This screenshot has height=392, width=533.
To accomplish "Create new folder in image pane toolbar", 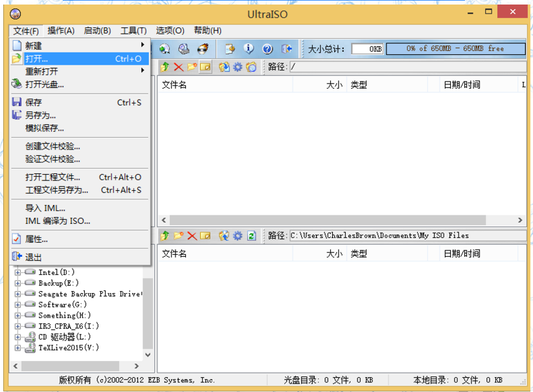I will [x=192, y=67].
